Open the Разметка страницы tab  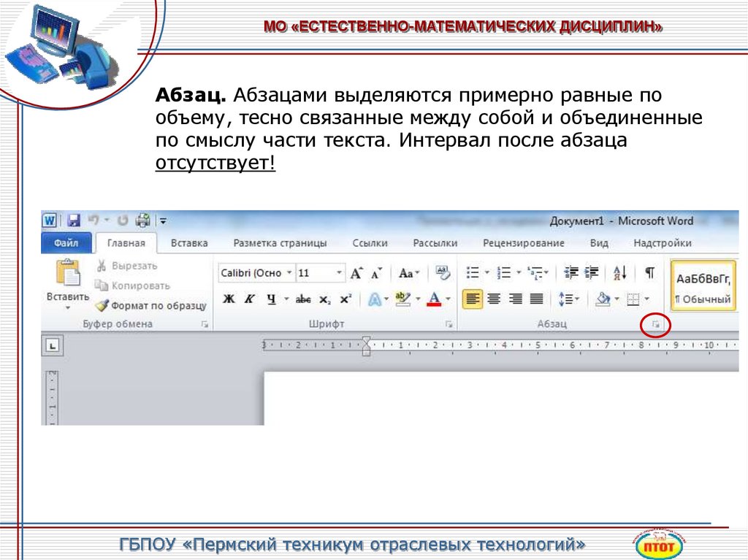tap(280, 243)
